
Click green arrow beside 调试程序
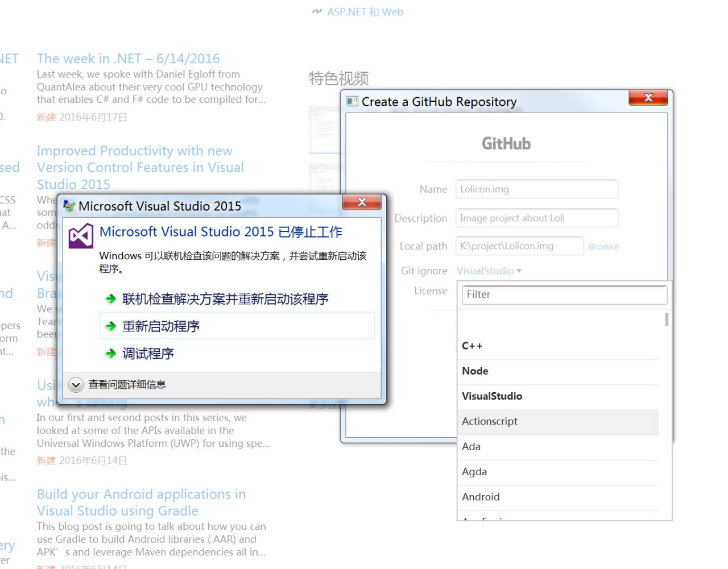pyautogui.click(x=111, y=354)
